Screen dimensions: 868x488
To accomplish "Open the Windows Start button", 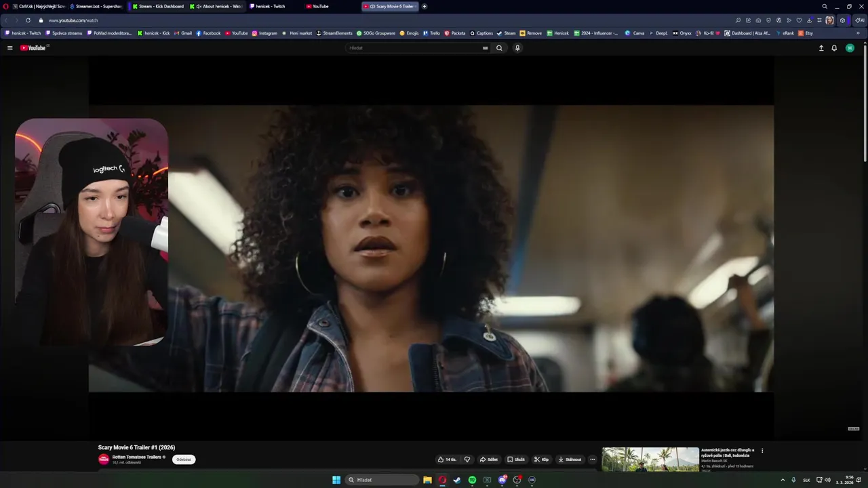I will pos(336,480).
